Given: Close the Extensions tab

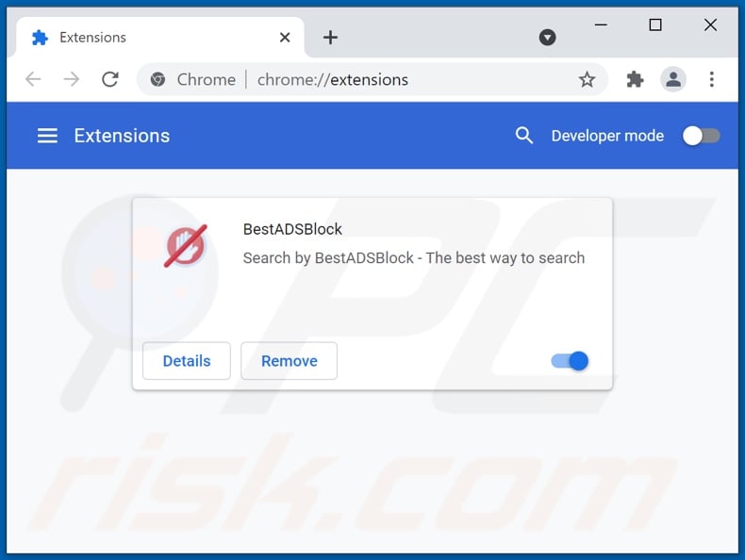Looking at the screenshot, I should pyautogui.click(x=285, y=37).
